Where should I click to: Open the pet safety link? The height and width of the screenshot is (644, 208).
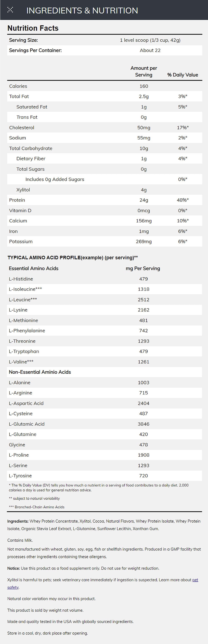195,580
